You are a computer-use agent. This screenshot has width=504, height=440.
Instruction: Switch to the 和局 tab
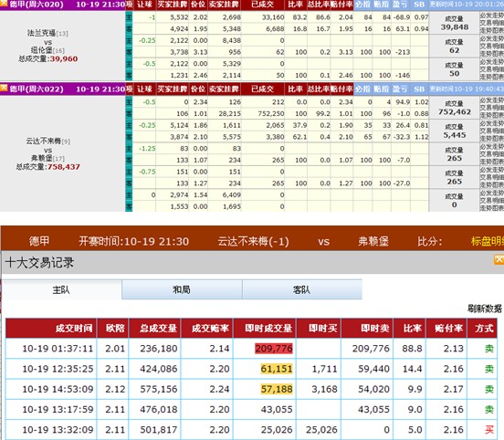(x=182, y=289)
